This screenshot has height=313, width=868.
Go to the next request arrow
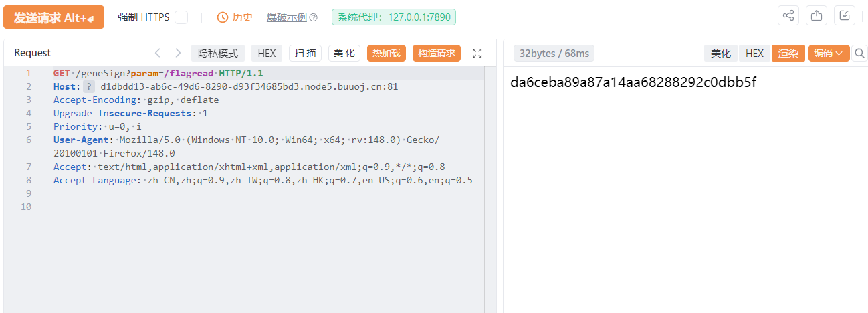[178, 53]
